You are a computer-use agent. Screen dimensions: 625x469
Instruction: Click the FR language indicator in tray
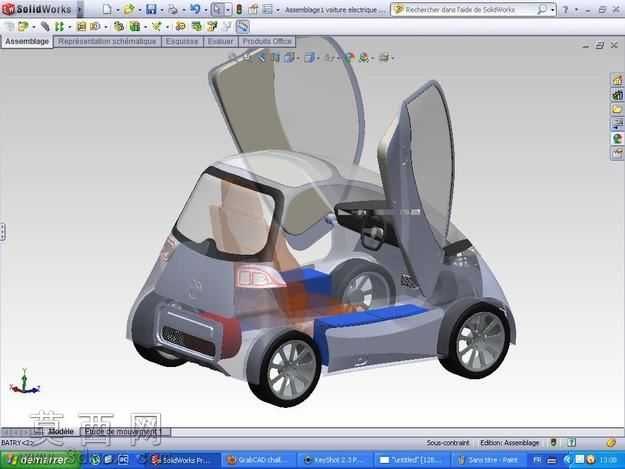click(x=537, y=460)
